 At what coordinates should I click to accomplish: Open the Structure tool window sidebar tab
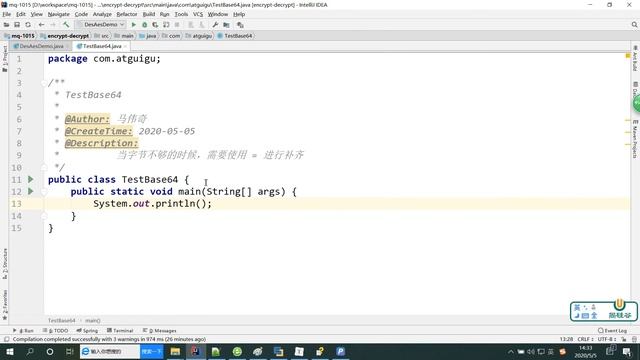[5, 264]
